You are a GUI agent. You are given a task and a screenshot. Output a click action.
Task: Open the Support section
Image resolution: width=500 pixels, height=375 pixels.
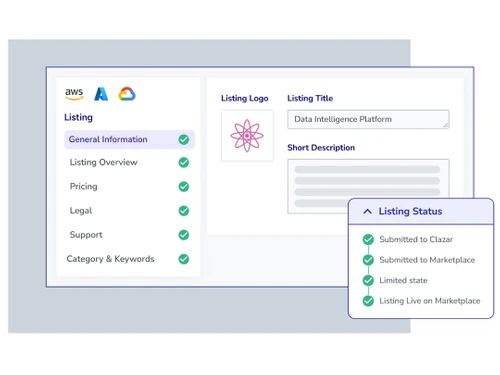point(129,235)
